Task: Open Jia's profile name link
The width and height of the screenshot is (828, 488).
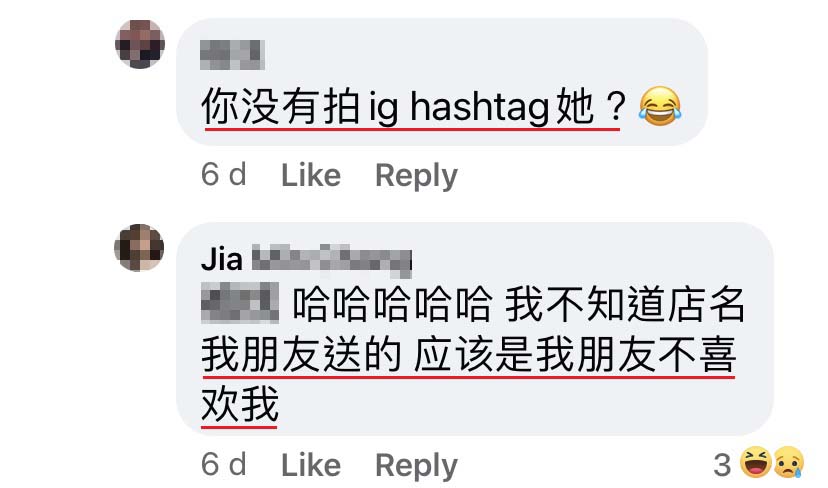Action: pyautogui.click(x=306, y=260)
